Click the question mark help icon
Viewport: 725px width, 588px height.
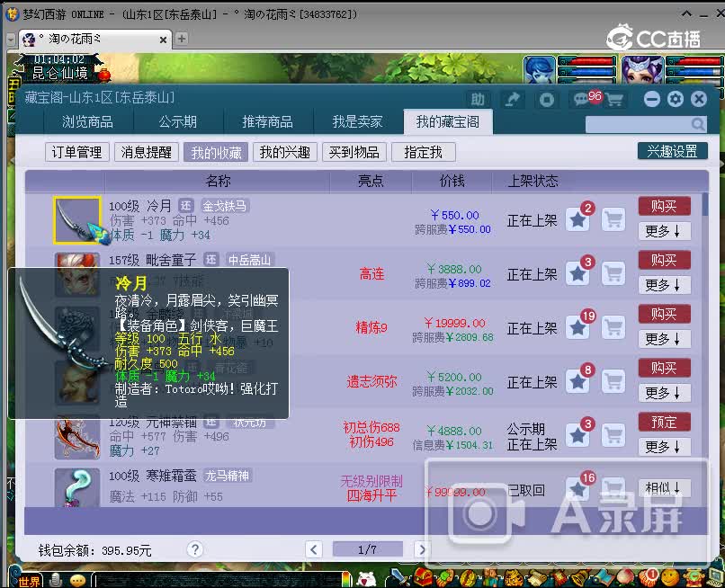[195, 549]
